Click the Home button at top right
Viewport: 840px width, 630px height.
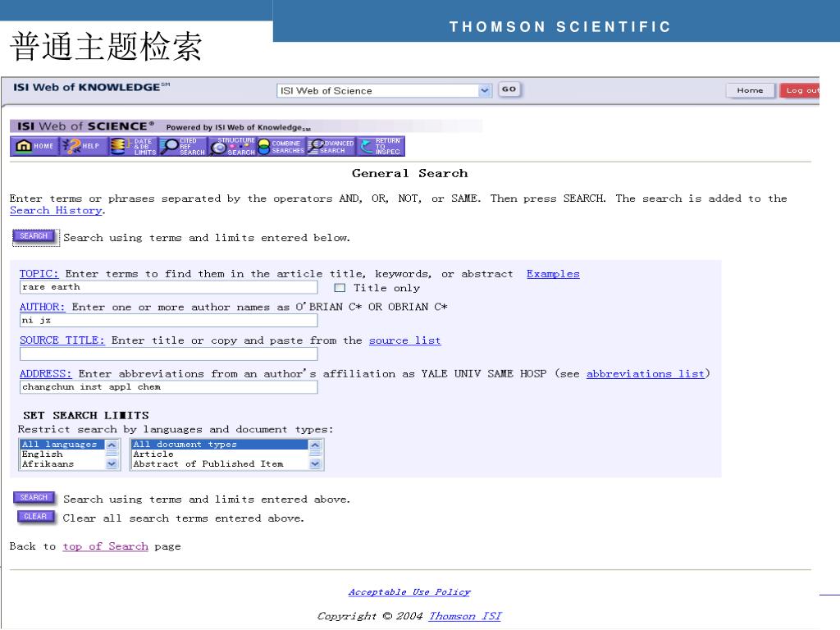(x=750, y=90)
